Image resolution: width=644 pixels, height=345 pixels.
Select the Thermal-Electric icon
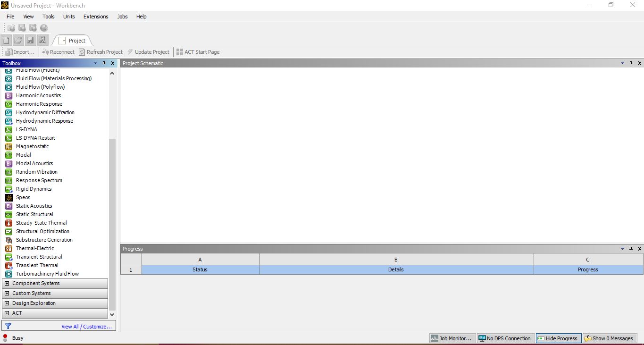8,248
